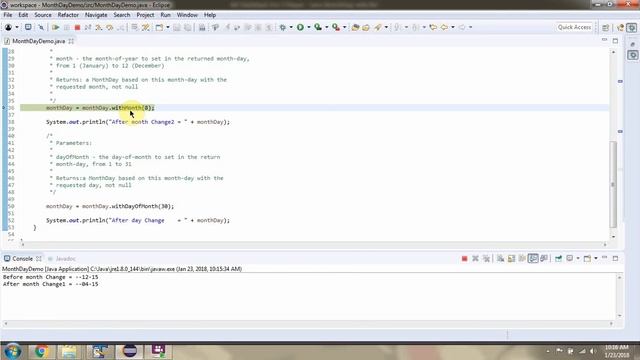Open the Help menu
Screen dimensions: 640x360
(210, 15)
